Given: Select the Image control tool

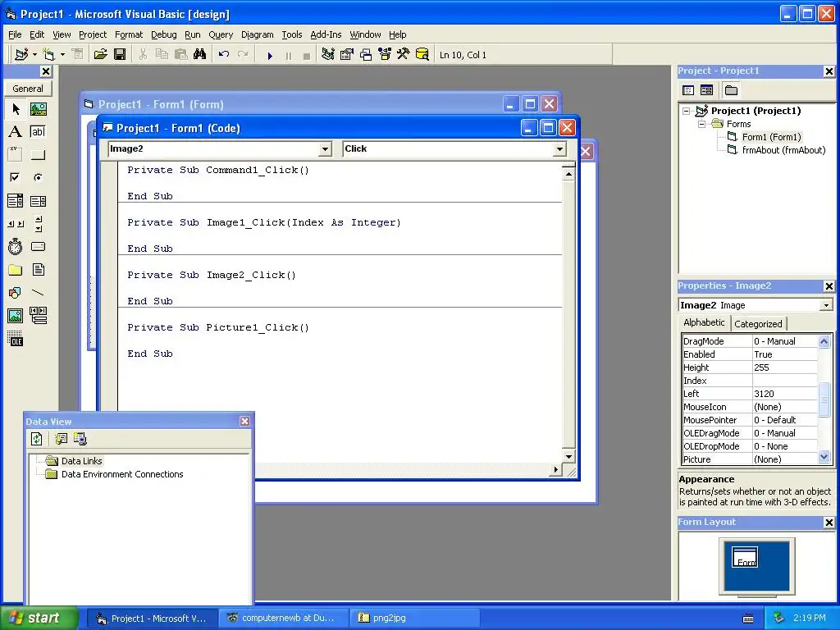Looking at the screenshot, I should tap(16, 316).
